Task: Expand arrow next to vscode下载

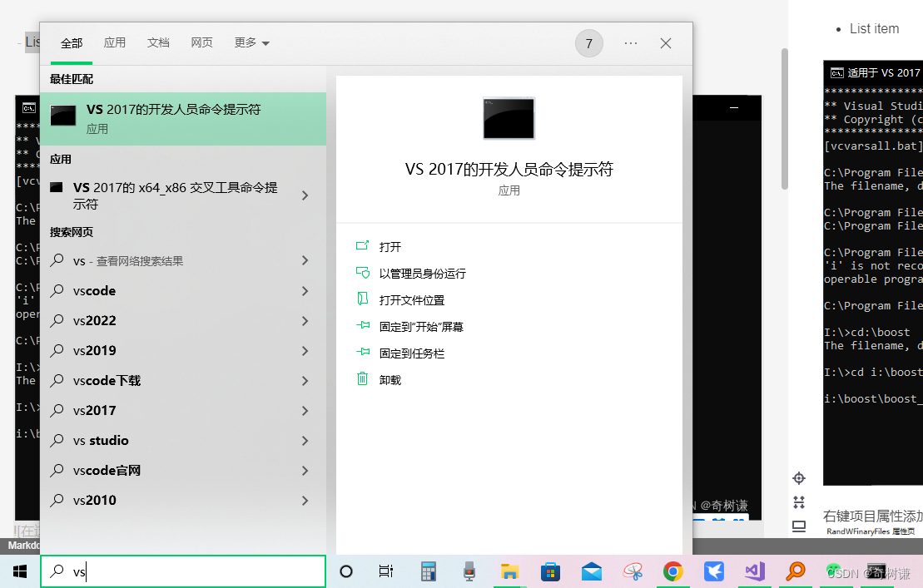Action: coord(305,381)
